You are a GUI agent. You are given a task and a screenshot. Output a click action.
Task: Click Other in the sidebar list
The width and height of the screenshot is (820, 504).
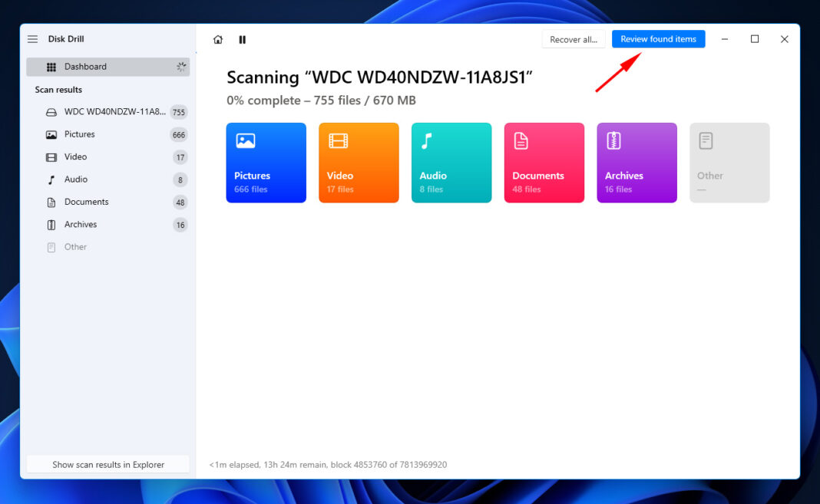point(75,247)
